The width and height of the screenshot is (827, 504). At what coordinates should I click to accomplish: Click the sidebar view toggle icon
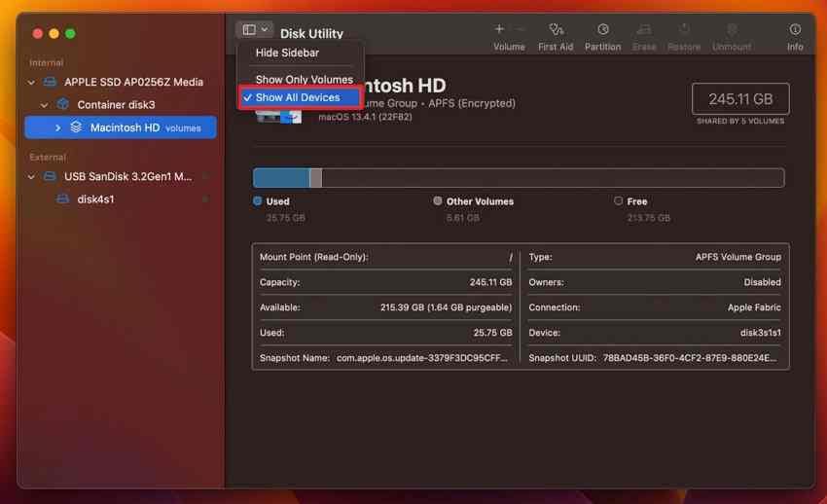click(249, 29)
